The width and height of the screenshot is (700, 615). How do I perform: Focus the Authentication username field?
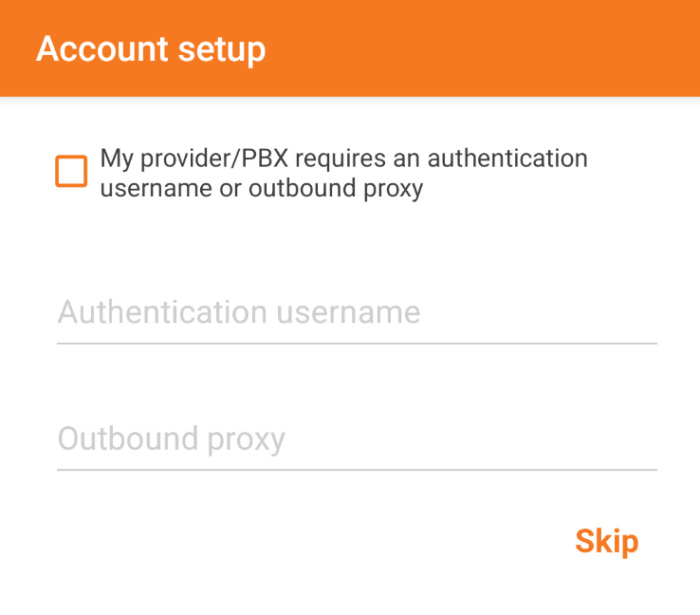[x=357, y=312]
